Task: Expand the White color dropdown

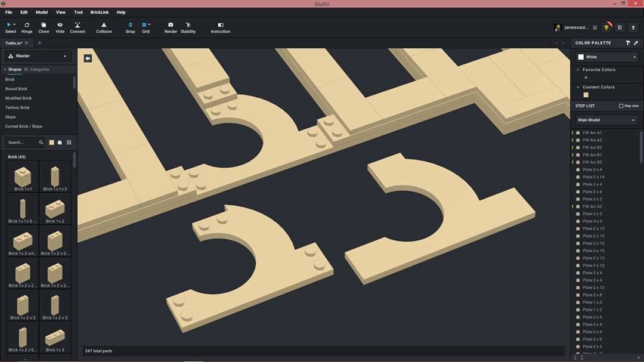Action: 607,57
